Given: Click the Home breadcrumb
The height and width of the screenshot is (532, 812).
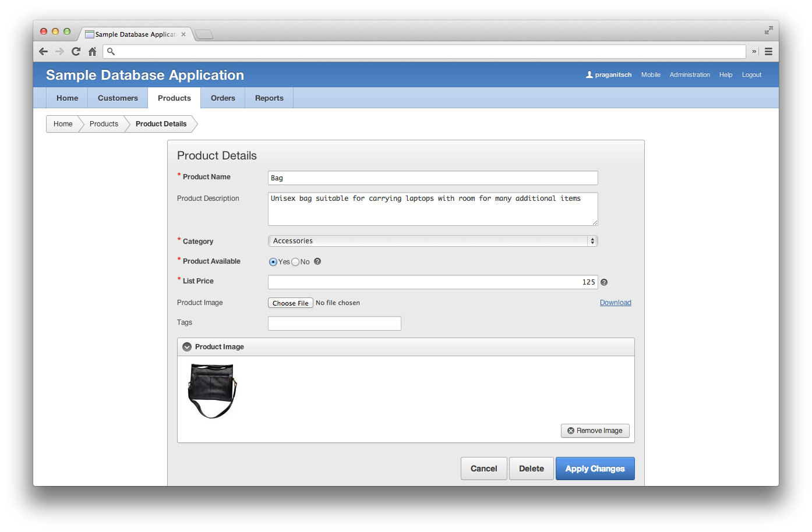Looking at the screenshot, I should pos(63,124).
